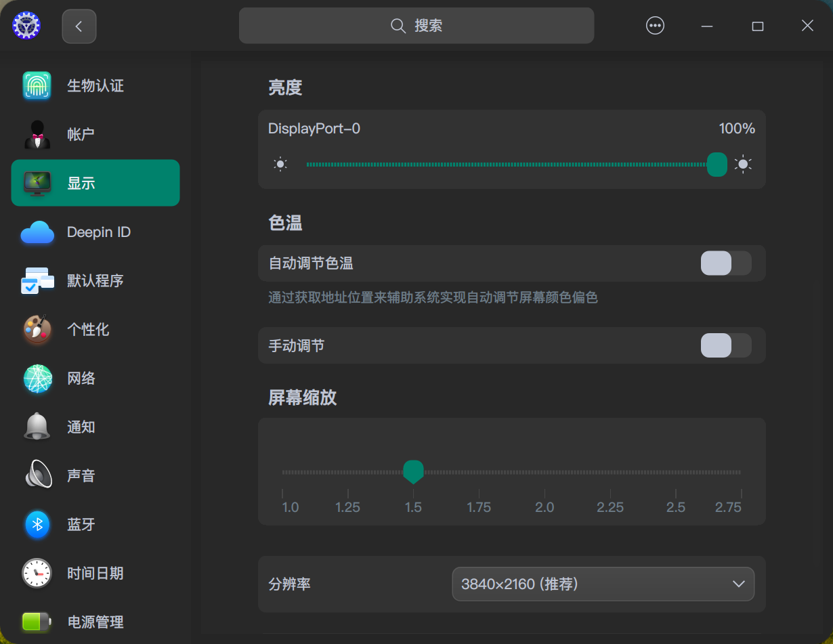Image resolution: width=833 pixels, height=644 pixels.
Task: Open 电源管理 (Power Management) settings
Action: (x=95, y=622)
